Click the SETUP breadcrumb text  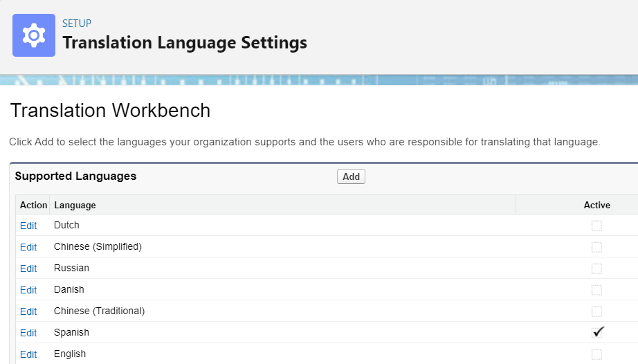click(77, 24)
